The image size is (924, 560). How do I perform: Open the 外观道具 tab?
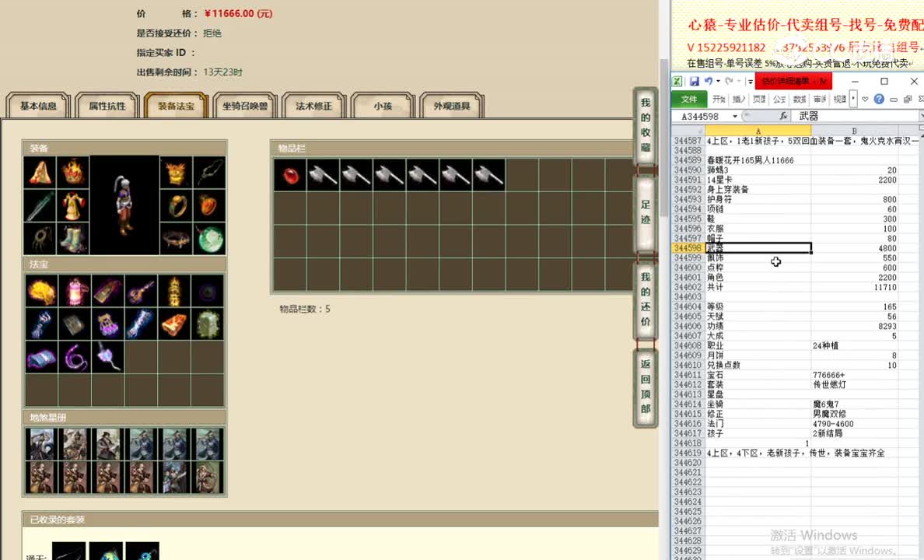[452, 106]
